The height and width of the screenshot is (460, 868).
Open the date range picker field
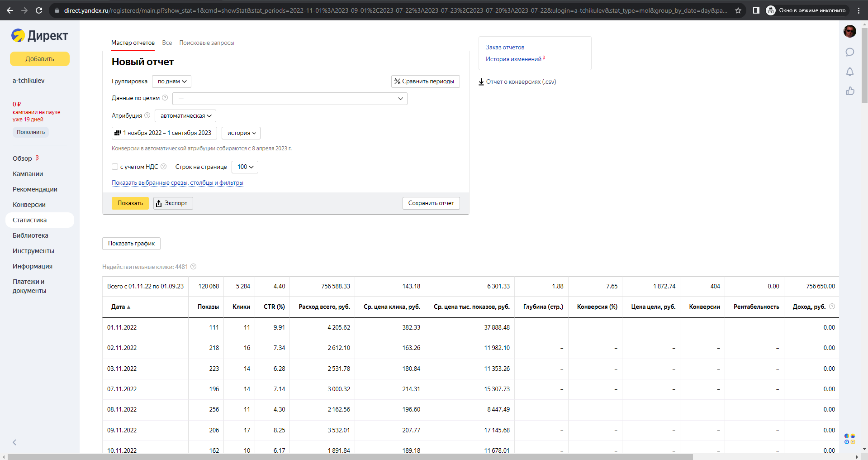(164, 133)
